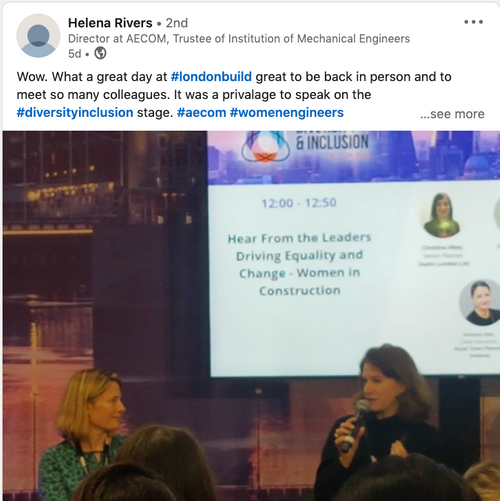Viewport: 500px width, 501px height.
Task: Click top speaker headshot on slide
Action: click(x=442, y=215)
